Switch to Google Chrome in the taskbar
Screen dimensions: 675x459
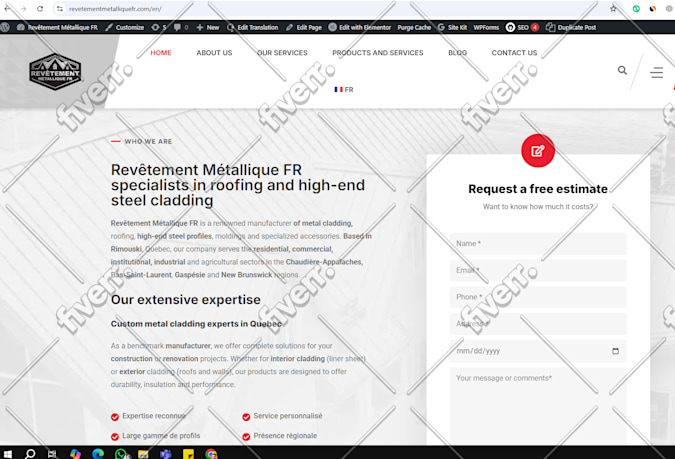[211, 454]
